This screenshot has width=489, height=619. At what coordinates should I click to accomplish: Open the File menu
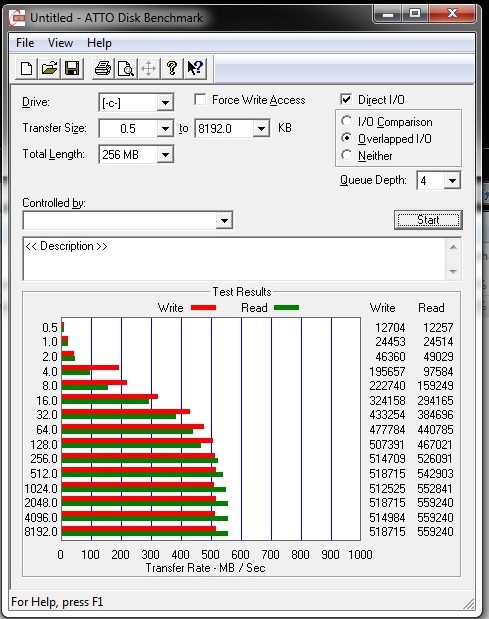25,43
